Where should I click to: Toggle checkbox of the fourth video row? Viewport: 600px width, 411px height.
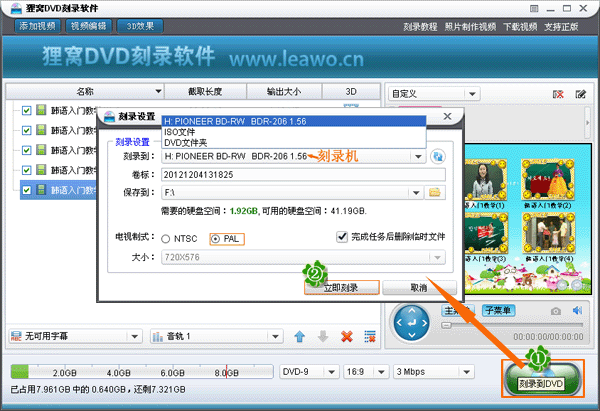(x=26, y=170)
